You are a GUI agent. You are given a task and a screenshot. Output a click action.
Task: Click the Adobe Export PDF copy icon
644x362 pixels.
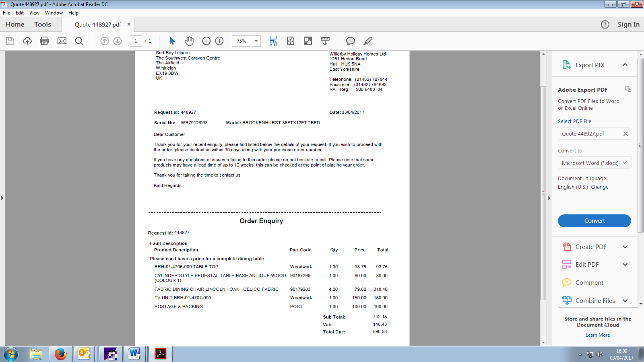tap(628, 89)
